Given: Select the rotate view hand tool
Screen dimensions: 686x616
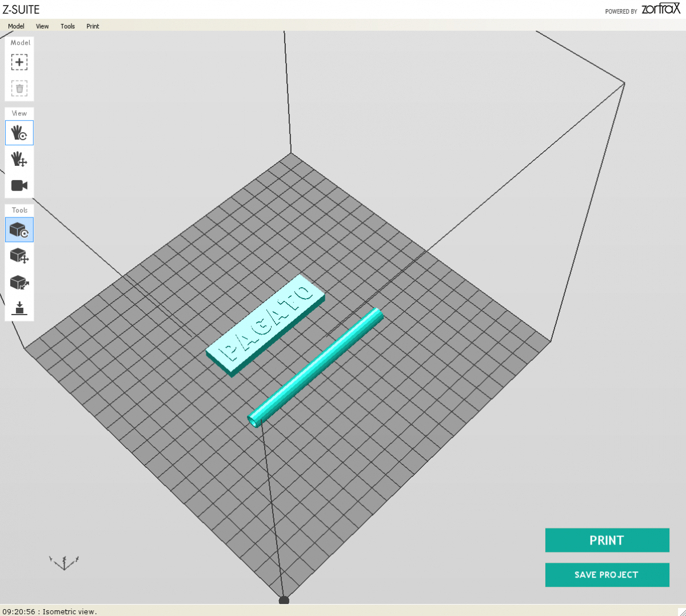Looking at the screenshot, I should point(19,133).
